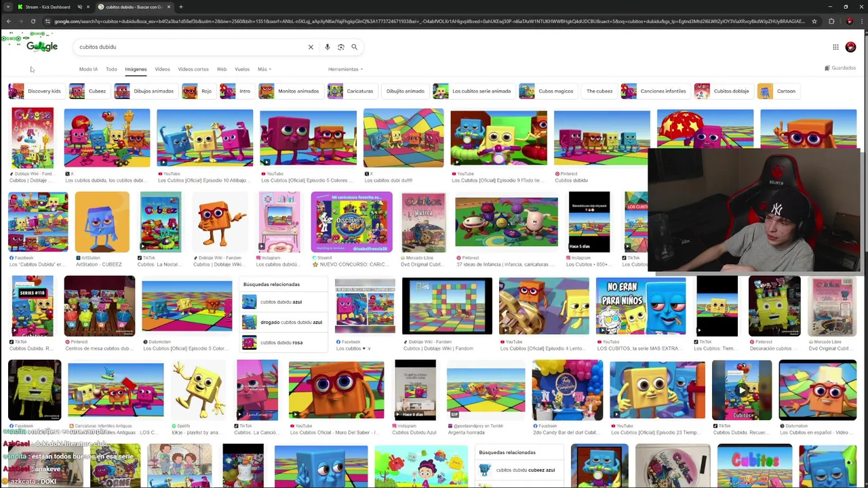Open 'Los Cubitos en español' Dailymotion result
The width and height of the screenshot is (868, 488).
point(817,390)
